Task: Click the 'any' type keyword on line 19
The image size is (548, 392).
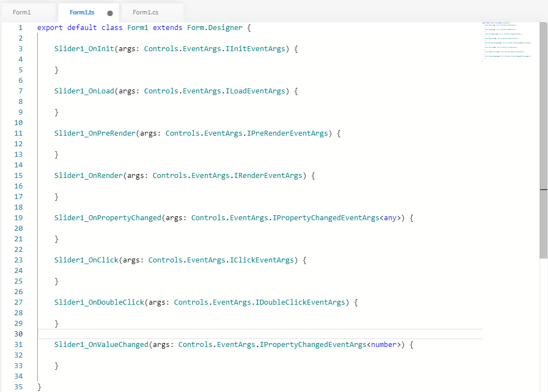Action: pyautogui.click(x=390, y=217)
